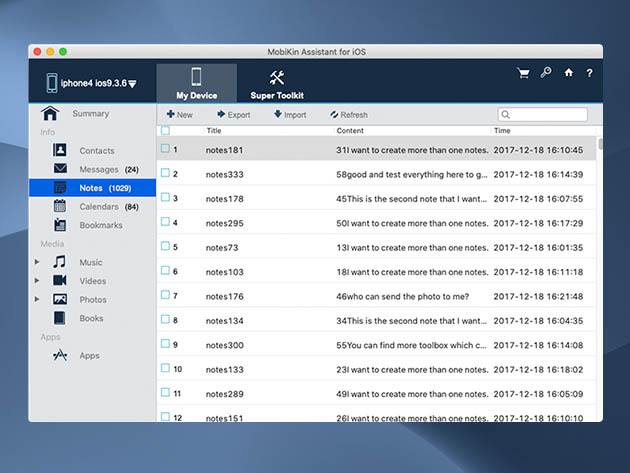630x473 pixels.
Task: Click the Contacts icon in the sidebar
Action: click(60, 150)
